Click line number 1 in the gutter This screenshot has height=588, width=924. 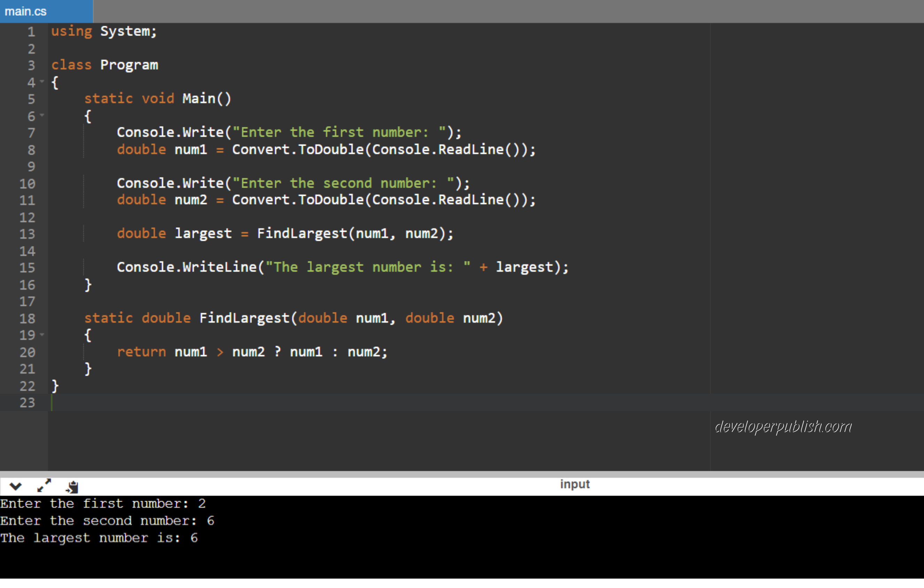(x=31, y=31)
